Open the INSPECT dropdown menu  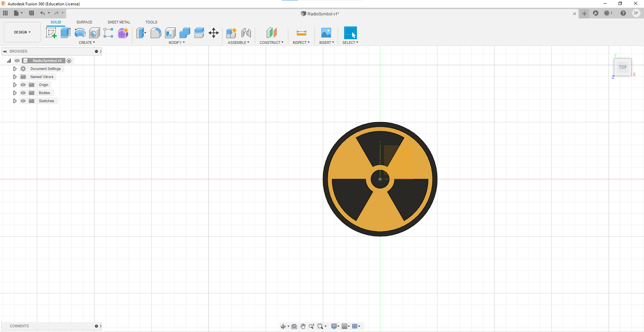(301, 43)
